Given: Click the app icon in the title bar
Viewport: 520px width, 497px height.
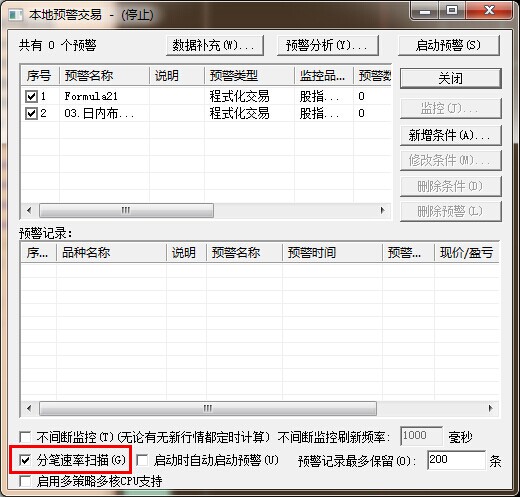Looking at the screenshot, I should pos(16,15).
